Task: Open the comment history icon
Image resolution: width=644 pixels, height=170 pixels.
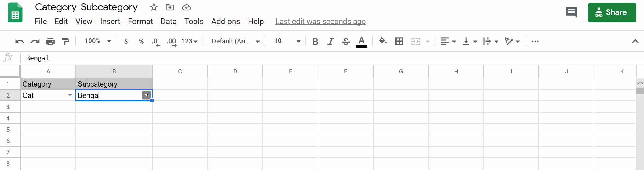Action: pos(571,12)
